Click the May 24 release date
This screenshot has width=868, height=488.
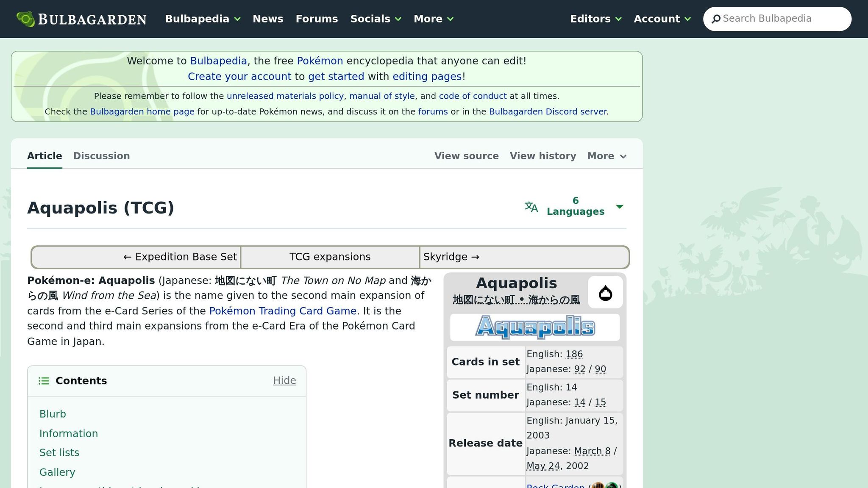[543, 466]
